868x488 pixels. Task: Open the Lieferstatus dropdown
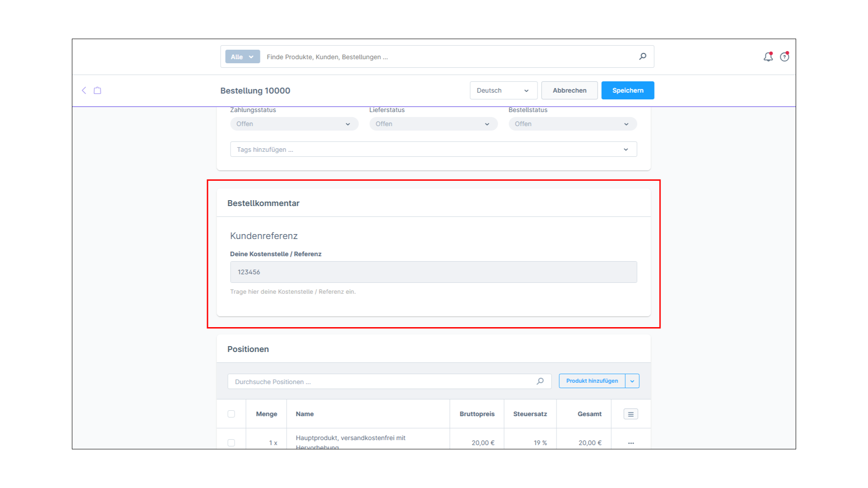click(433, 124)
